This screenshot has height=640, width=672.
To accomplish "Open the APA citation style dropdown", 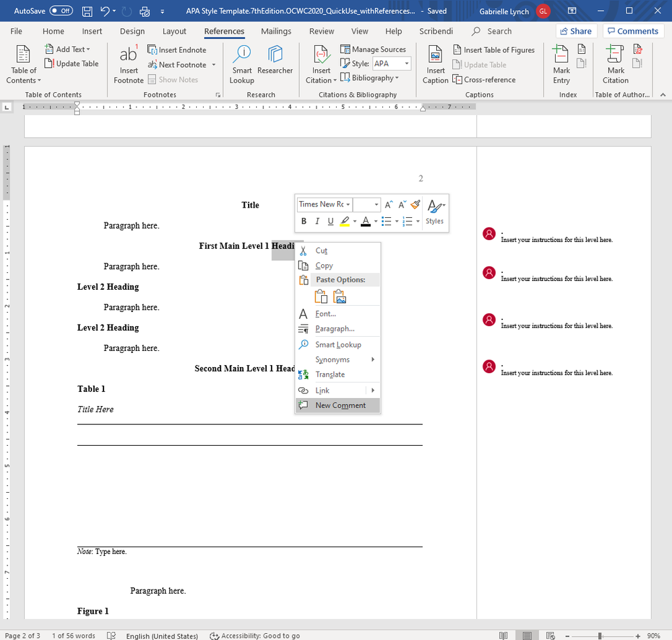I will pos(390,63).
